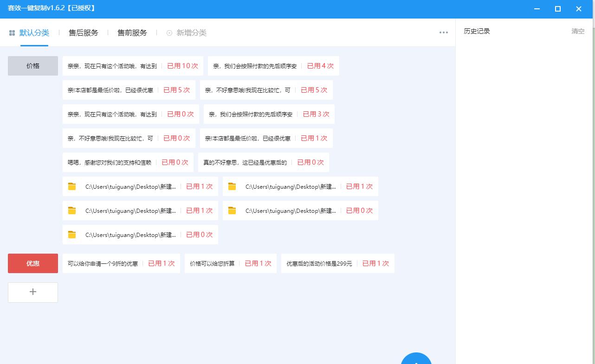Click 清空 to clear history records

pyautogui.click(x=578, y=31)
